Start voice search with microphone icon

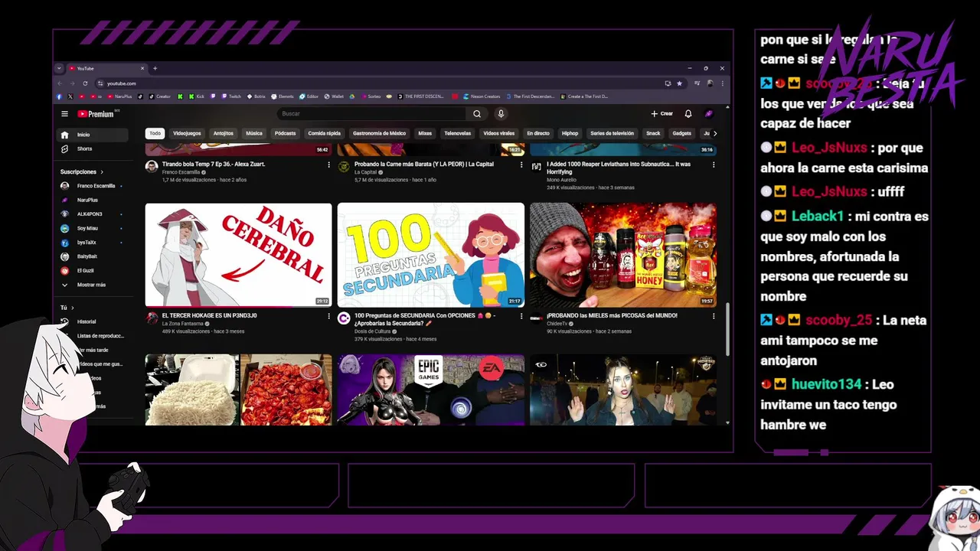501,114
